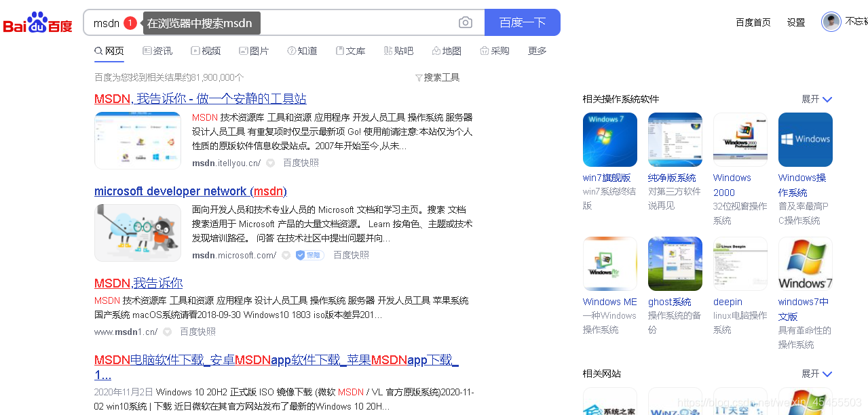Open the 设置 menu
Image resolution: width=868 pixels, height=415 pixels.
pyautogui.click(x=796, y=22)
